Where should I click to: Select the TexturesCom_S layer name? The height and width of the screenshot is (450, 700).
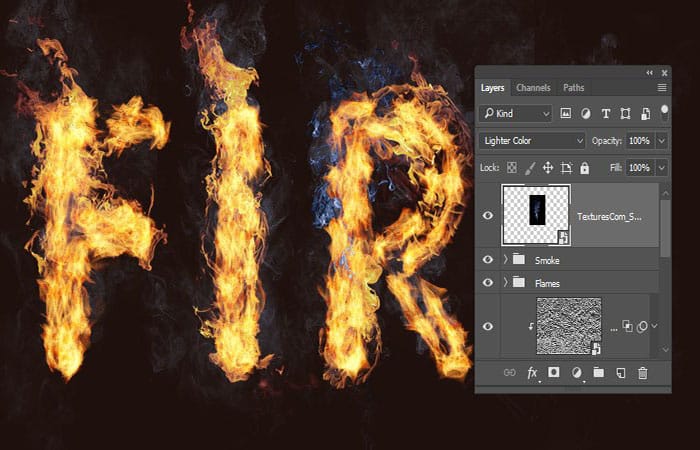pos(609,217)
